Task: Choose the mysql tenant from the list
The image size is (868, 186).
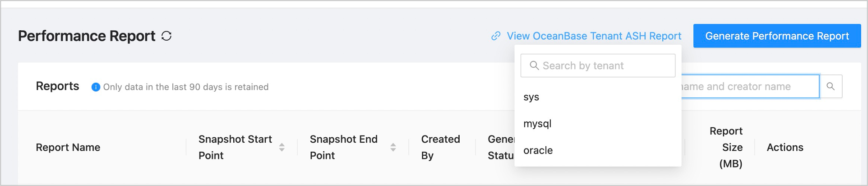Action: [x=537, y=124]
